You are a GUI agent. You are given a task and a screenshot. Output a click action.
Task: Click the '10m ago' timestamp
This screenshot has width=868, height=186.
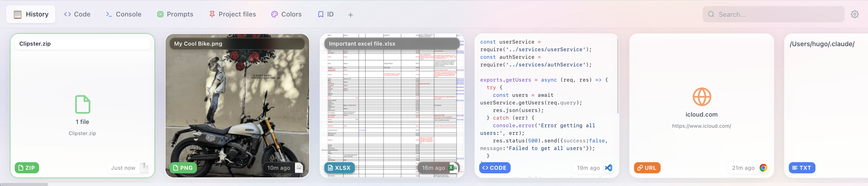[279, 168]
